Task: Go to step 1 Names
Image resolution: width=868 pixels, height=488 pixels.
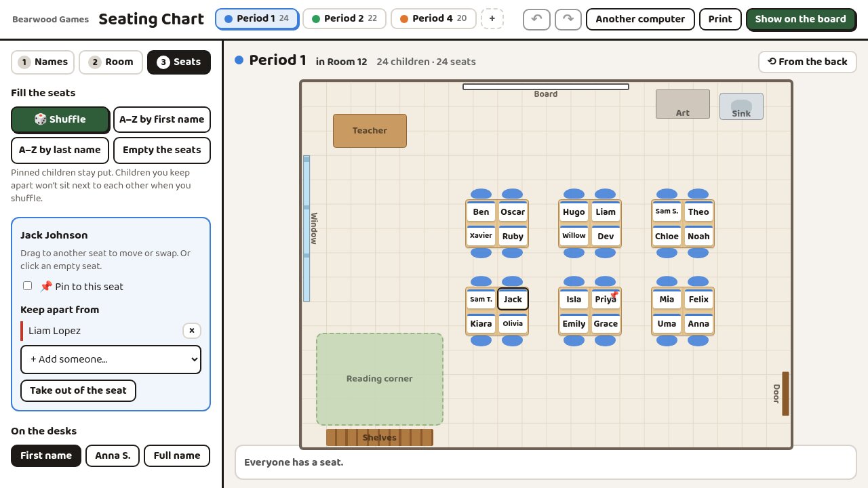Action: click(x=43, y=62)
